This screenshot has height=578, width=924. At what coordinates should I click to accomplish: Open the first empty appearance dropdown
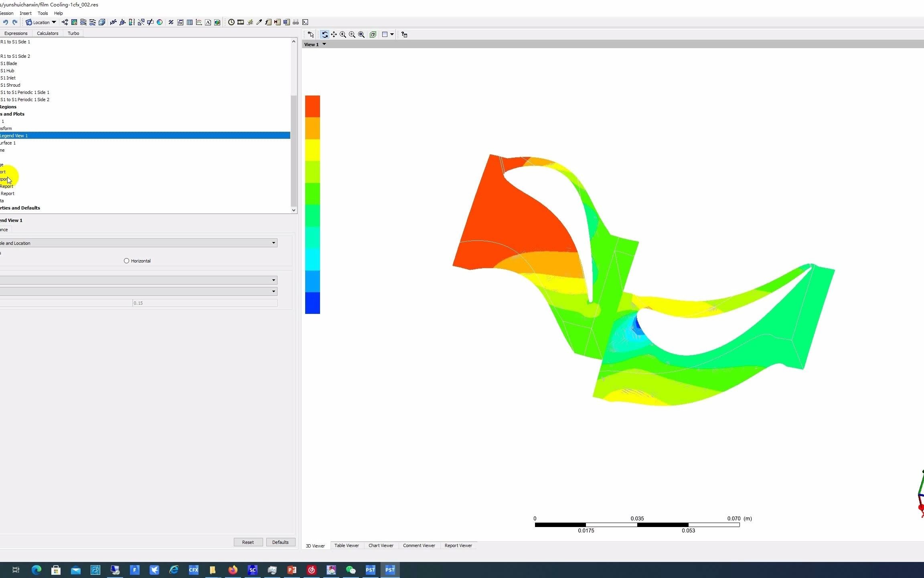[x=138, y=280]
